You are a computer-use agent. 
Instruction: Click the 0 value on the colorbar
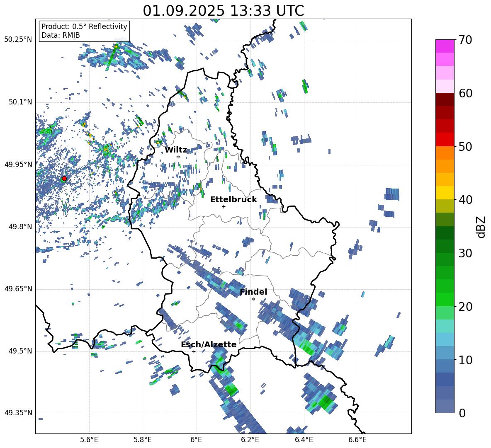462,413
